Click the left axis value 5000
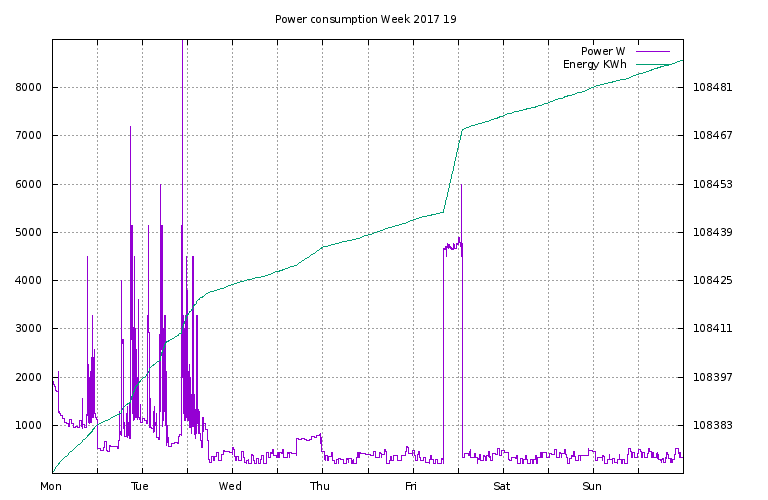Viewport: 768px width, 500px height. point(28,232)
